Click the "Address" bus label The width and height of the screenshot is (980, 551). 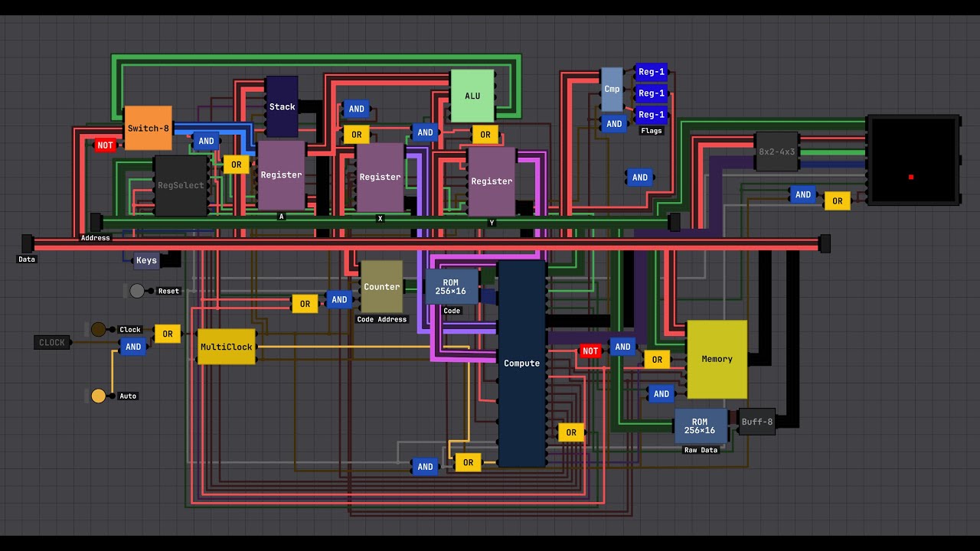[x=96, y=238]
